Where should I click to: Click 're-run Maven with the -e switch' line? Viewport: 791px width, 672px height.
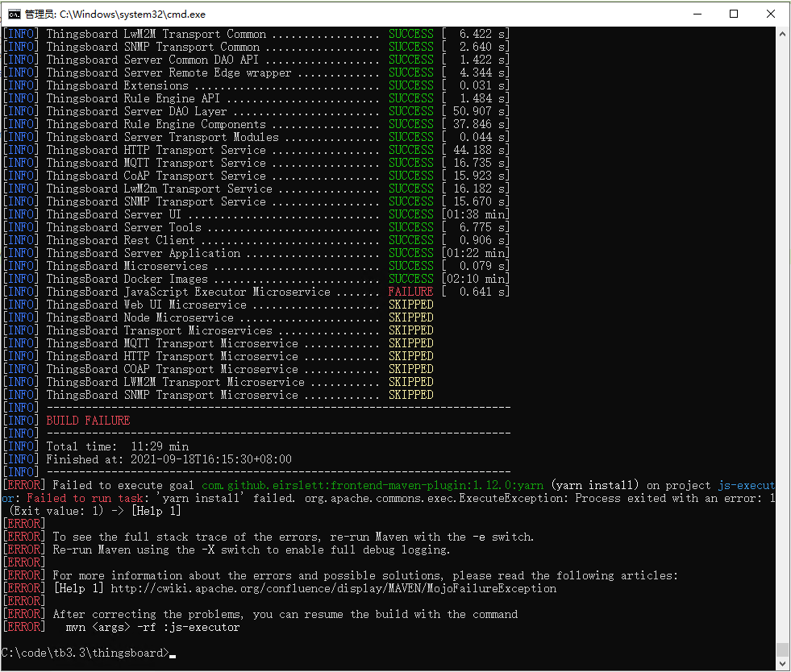tap(269, 537)
